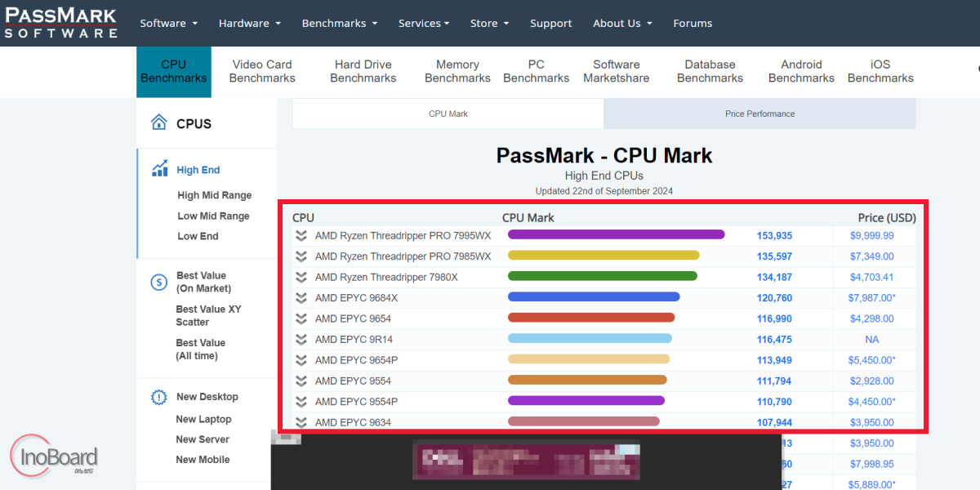Open AMD Ryzen Threadripper PRO 7995WX link

pyautogui.click(x=403, y=235)
